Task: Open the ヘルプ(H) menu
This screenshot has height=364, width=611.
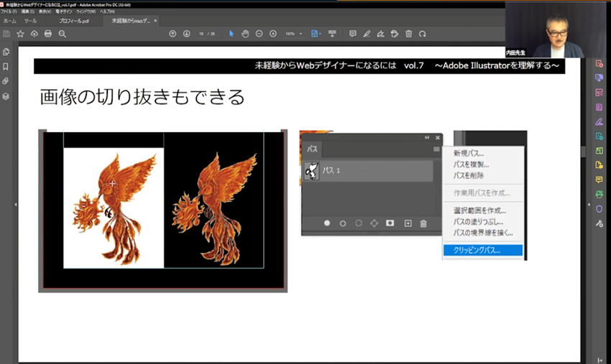Action: pyautogui.click(x=107, y=11)
